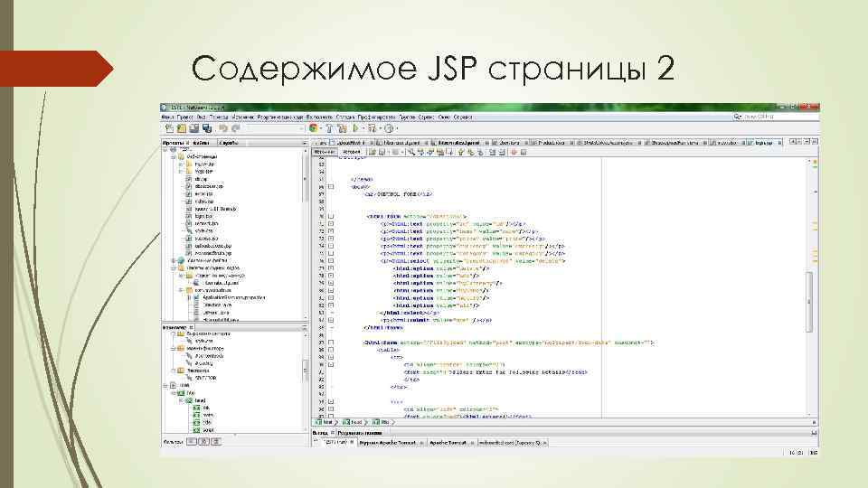Open the Выполнить menu
868x488 pixels.
click(x=319, y=117)
